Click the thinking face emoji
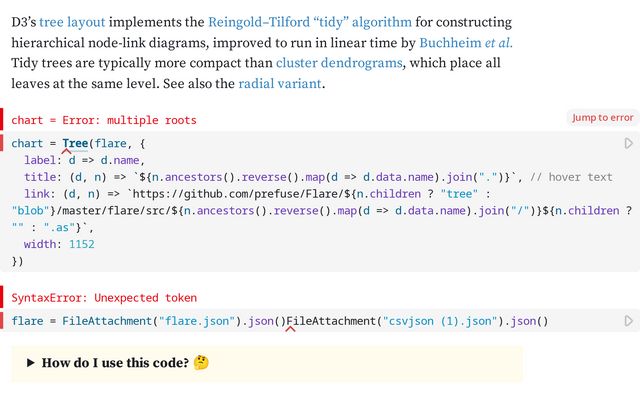 201,362
